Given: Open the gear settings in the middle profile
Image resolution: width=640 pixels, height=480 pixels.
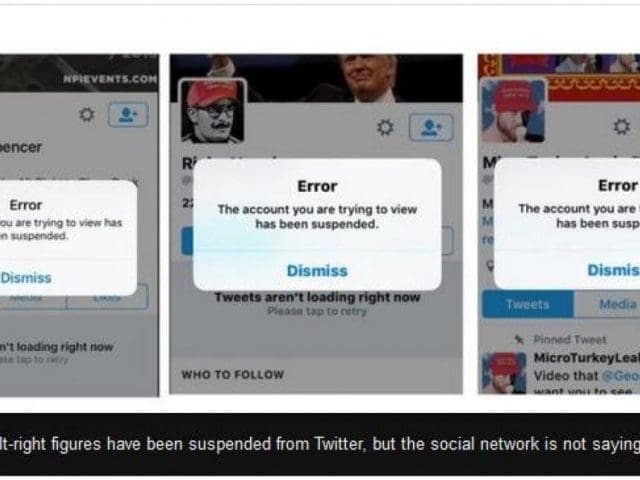Looking at the screenshot, I should point(385,127).
